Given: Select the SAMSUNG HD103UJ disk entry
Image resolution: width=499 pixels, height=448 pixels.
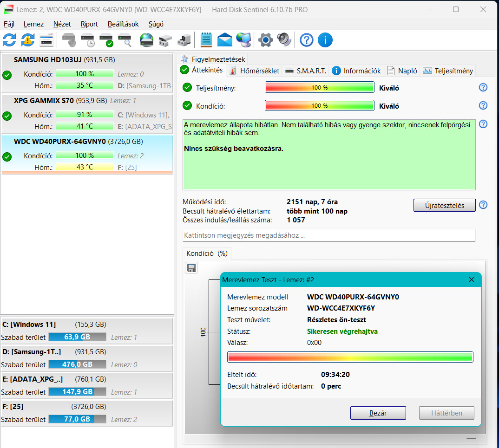Looking at the screenshot, I should [87, 72].
